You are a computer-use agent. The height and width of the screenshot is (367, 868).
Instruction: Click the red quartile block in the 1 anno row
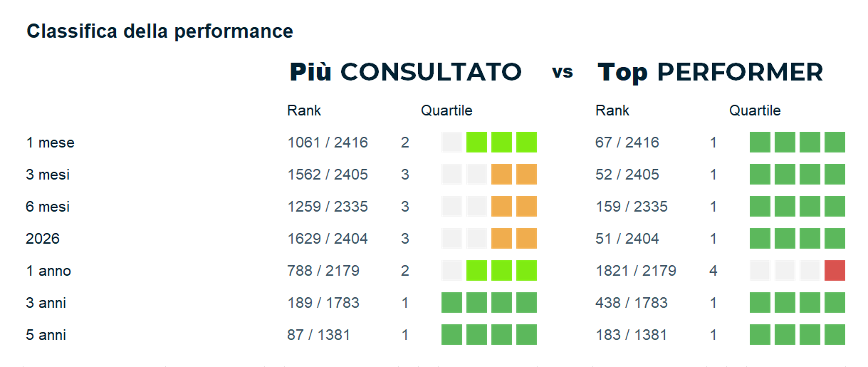click(835, 271)
